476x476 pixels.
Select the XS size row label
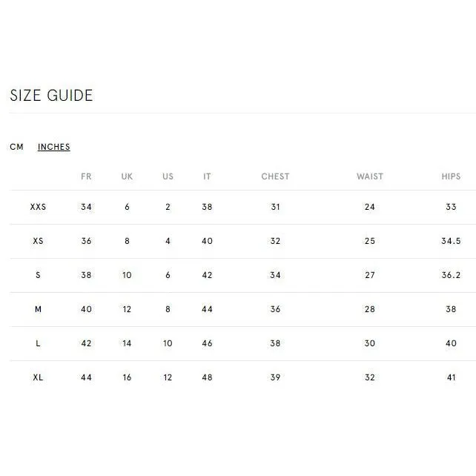click(38, 241)
